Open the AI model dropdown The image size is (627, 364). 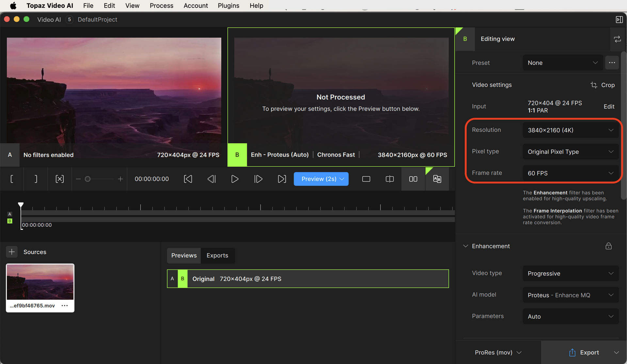[x=571, y=295]
